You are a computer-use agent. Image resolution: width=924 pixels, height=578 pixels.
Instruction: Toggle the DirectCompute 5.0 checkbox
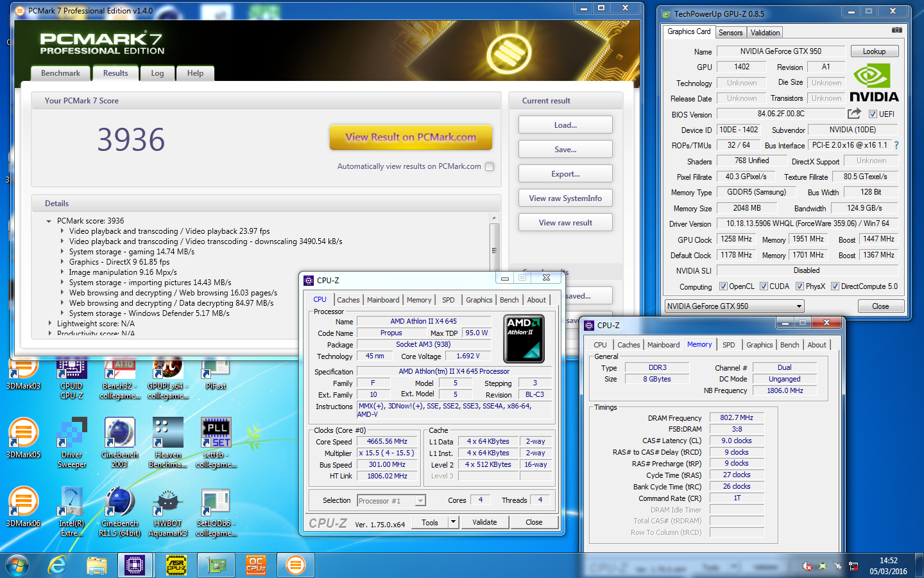click(x=835, y=286)
